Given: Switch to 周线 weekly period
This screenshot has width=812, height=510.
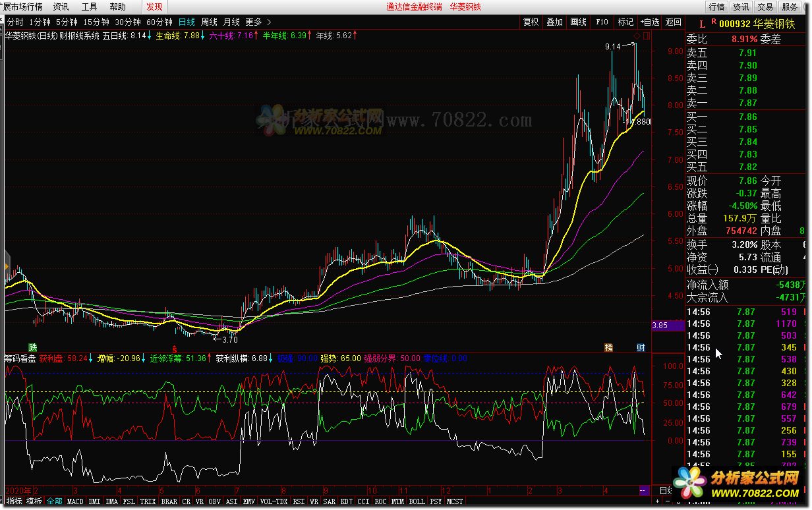Looking at the screenshot, I should (209, 22).
